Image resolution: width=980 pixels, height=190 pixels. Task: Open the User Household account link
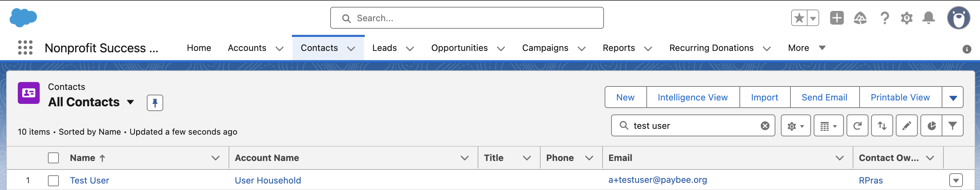[268, 180]
